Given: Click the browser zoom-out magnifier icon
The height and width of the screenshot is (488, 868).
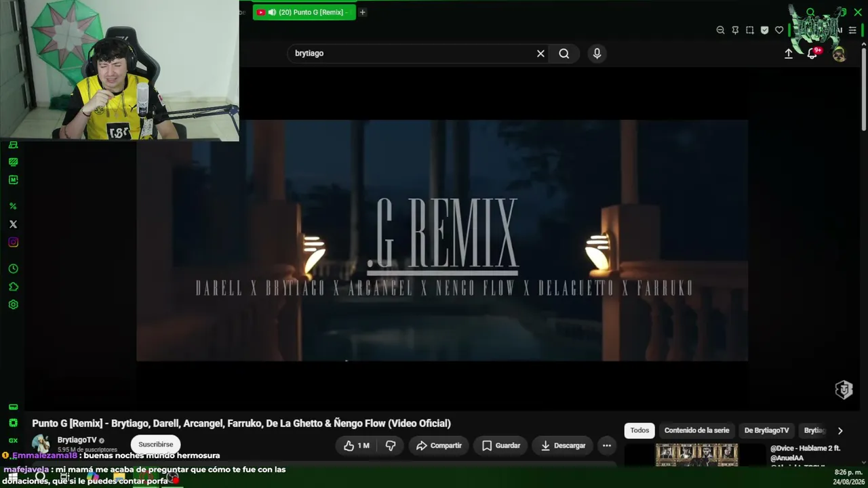Looking at the screenshot, I should coord(720,30).
